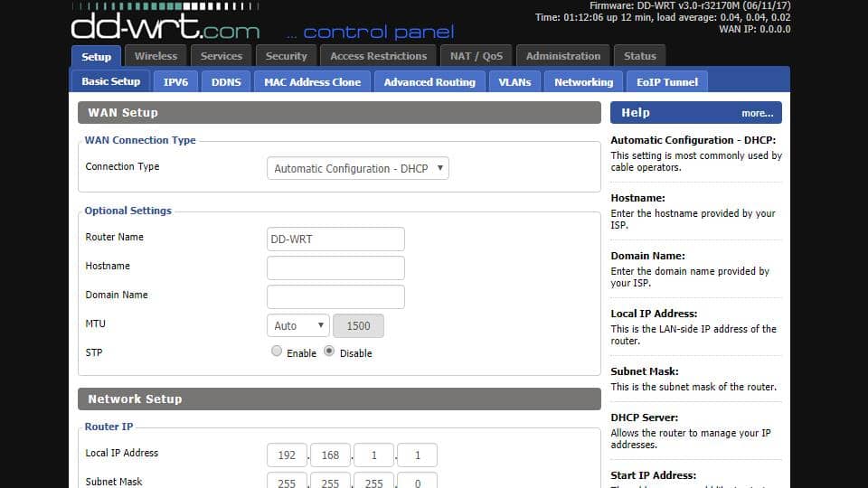Click the 'Router Name' field label

tap(114, 237)
